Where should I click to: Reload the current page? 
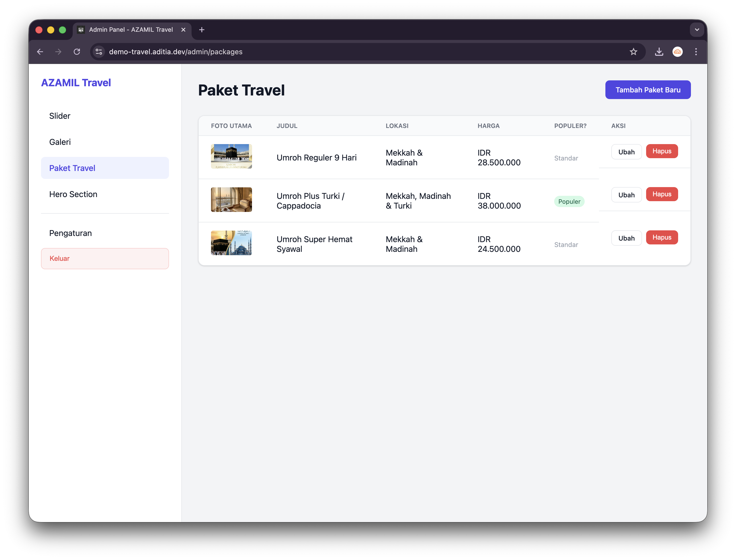(x=77, y=52)
